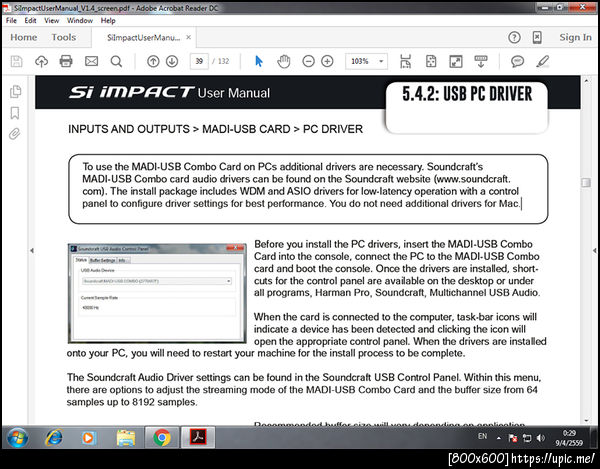Click the fit one full page icon

(x=431, y=61)
